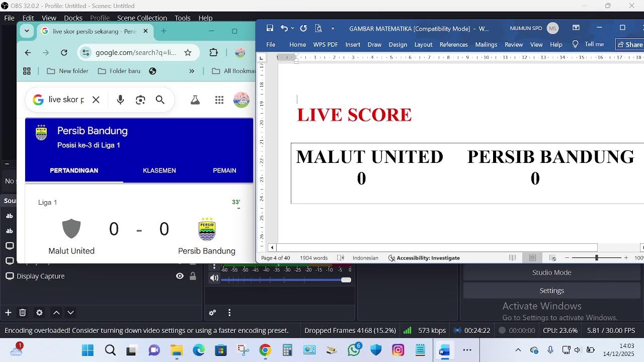Open Ribbon Display Options in Word
The image size is (644, 362).
[x=576, y=28]
